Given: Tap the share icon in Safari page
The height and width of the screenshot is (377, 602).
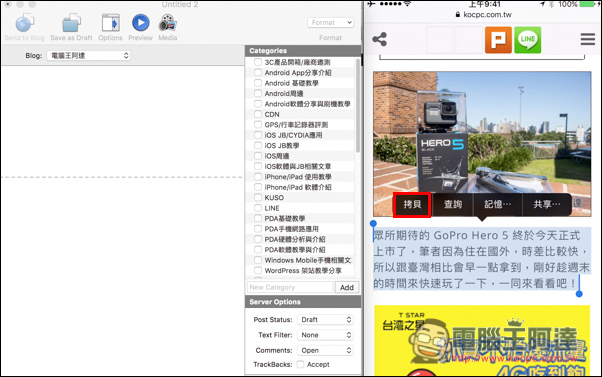Looking at the screenshot, I should click(380, 39).
